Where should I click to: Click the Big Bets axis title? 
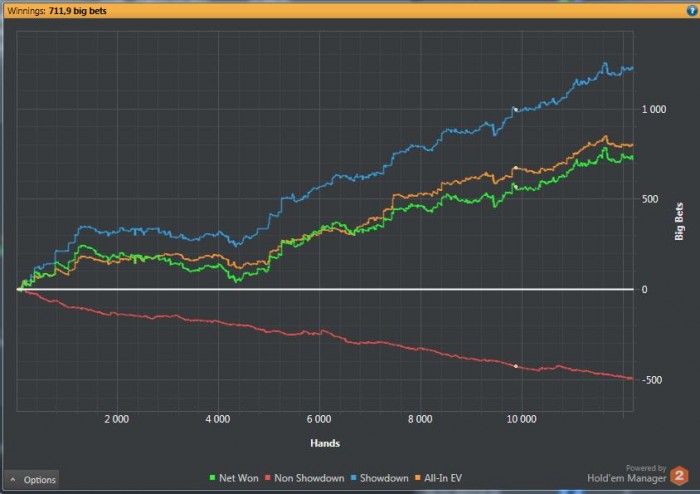pyautogui.click(x=679, y=221)
